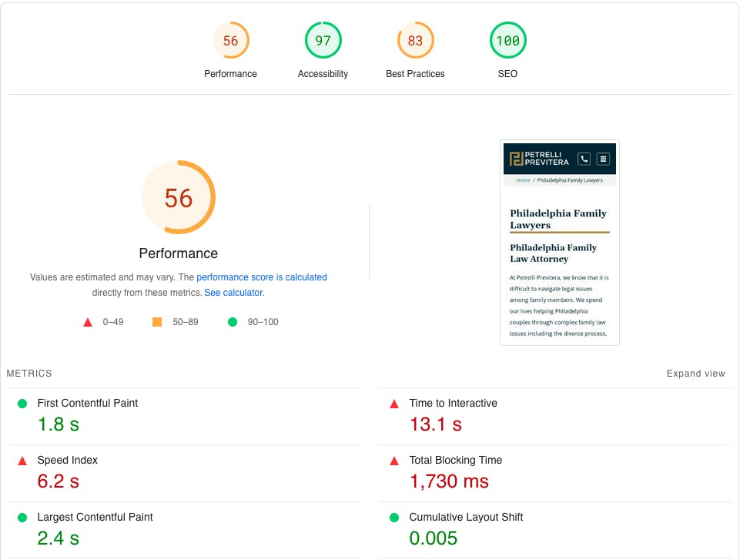Viewport: 740px width, 560px height.
Task: Click 'Philadelphia Family Law Attorney' subheading in the thumbnail
Action: [553, 253]
